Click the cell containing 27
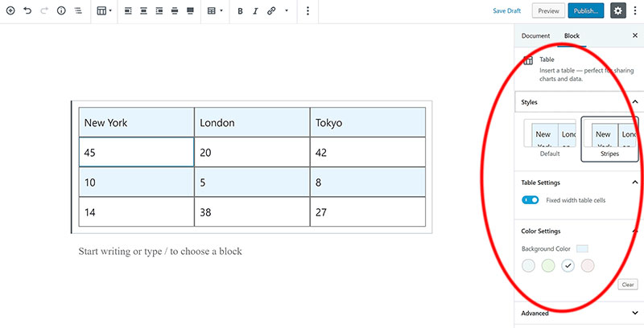The width and height of the screenshot is (644, 328). point(368,212)
